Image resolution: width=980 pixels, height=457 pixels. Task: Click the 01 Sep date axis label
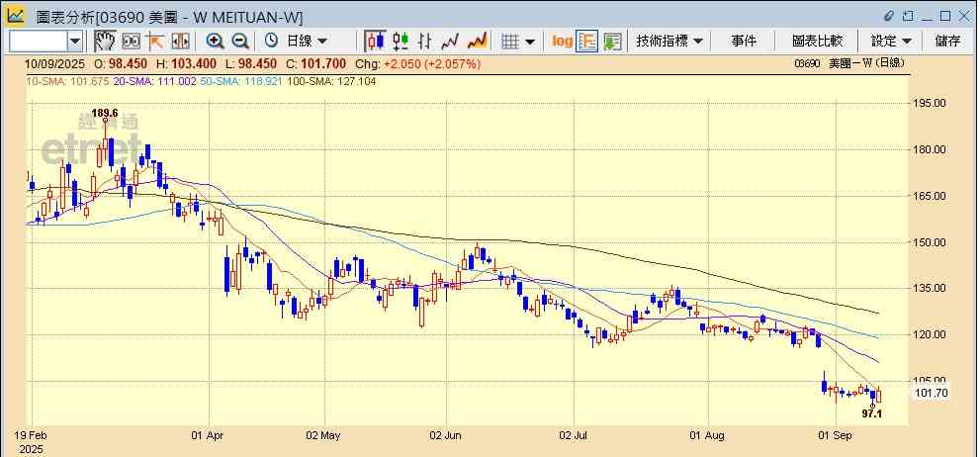coord(835,435)
